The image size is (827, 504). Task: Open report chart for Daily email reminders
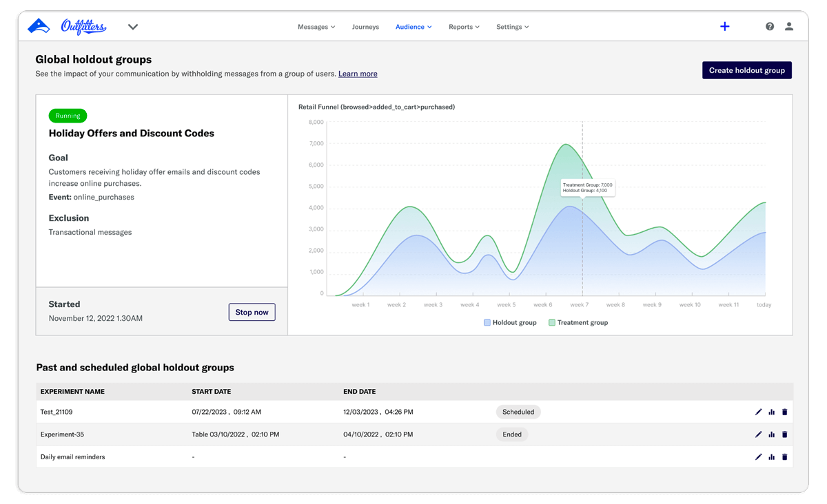click(772, 457)
